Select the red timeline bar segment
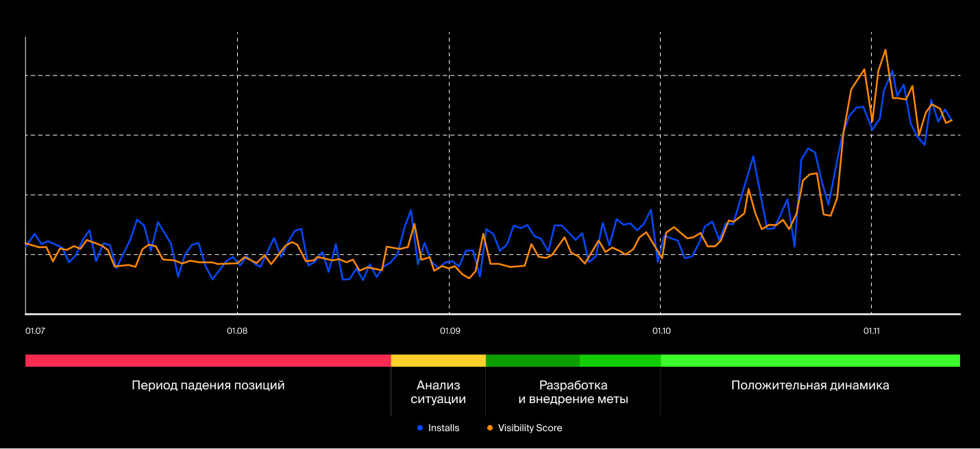This screenshot has height=449, width=980. (x=208, y=361)
